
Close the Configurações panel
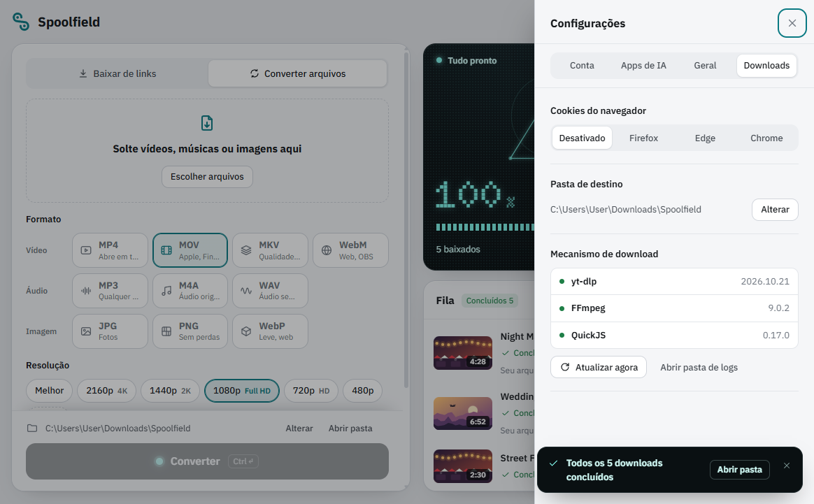click(792, 23)
